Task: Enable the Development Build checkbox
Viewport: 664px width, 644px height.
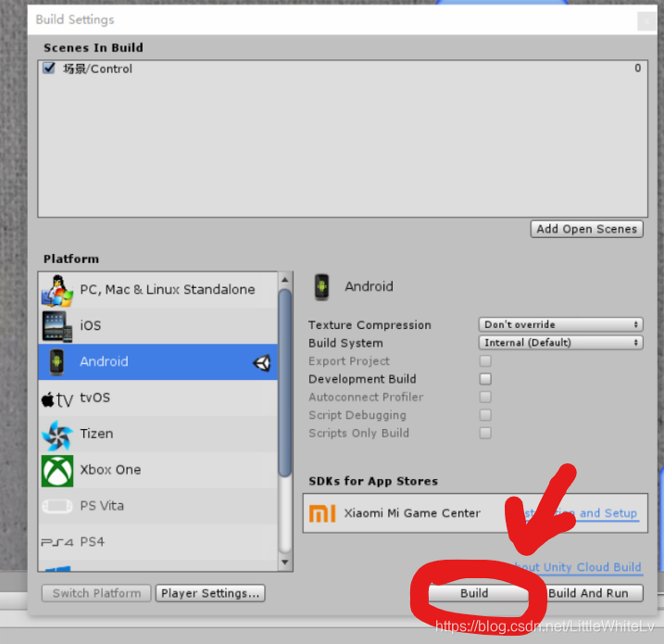Action: [x=485, y=379]
